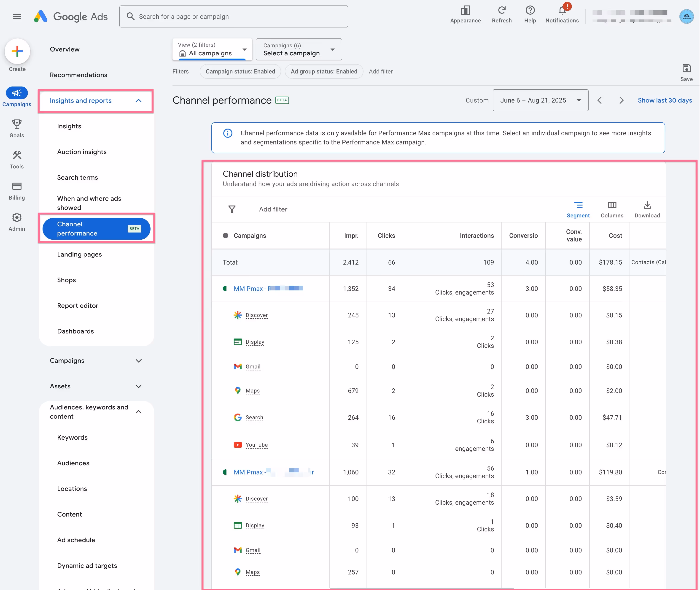This screenshot has height=590, width=700.
Task: Open the Shops page
Action: pos(67,280)
